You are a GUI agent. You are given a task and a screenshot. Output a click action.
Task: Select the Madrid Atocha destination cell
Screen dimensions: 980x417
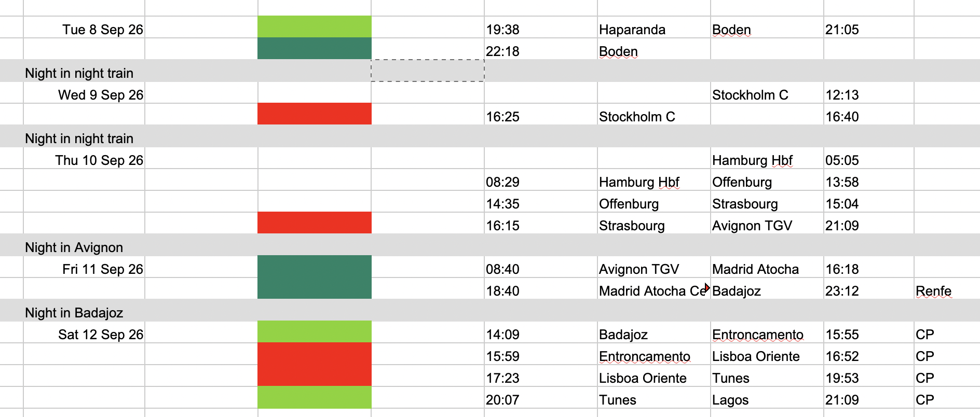(767, 269)
